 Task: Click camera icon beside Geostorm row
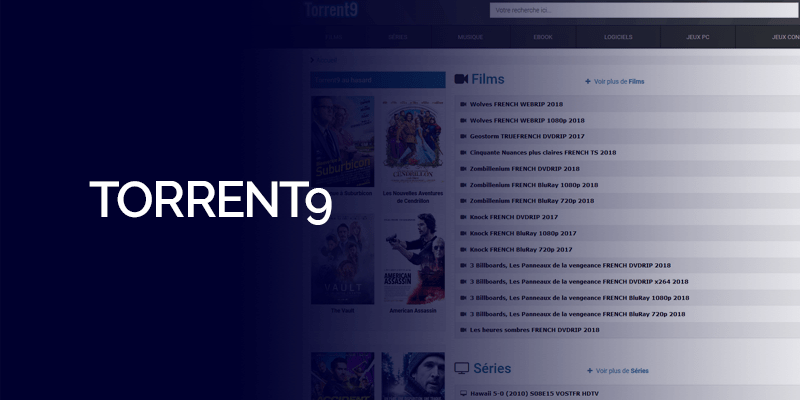pyautogui.click(x=463, y=136)
